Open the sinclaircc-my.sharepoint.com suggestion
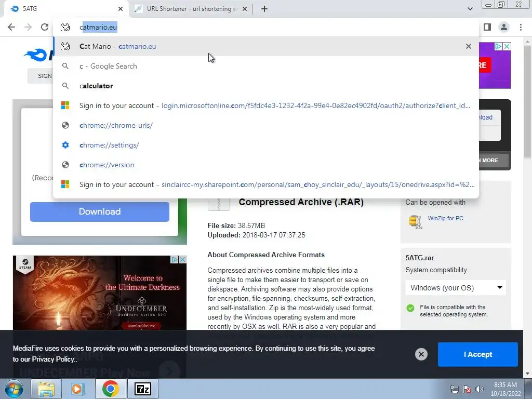 266,184
